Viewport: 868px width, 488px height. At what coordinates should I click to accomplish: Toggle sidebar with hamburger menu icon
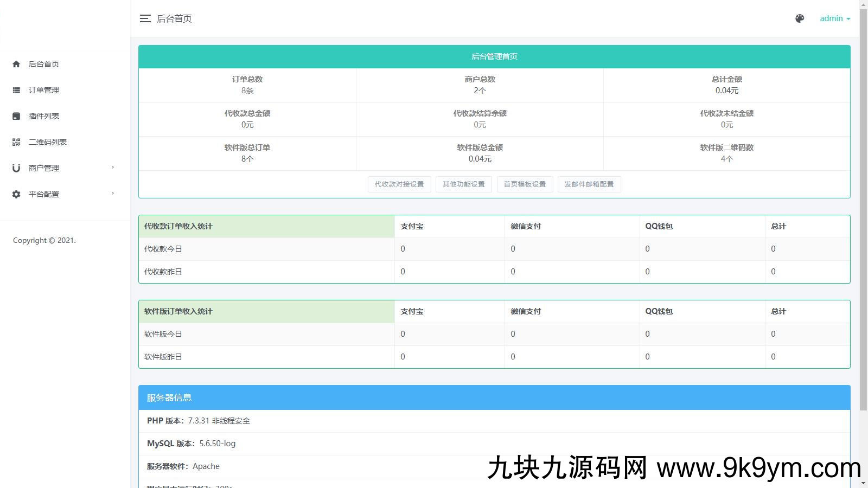145,18
